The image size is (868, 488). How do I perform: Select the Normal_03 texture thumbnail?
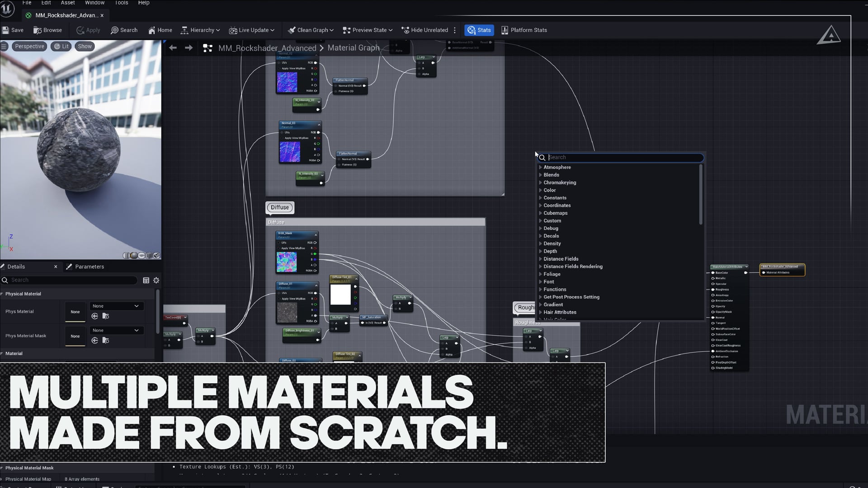click(x=290, y=152)
